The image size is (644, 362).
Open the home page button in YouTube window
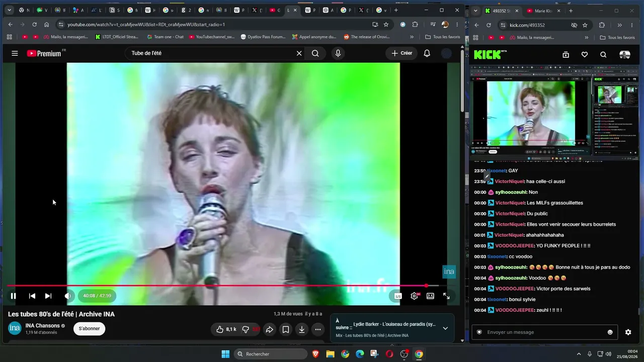pyautogui.click(x=47, y=25)
